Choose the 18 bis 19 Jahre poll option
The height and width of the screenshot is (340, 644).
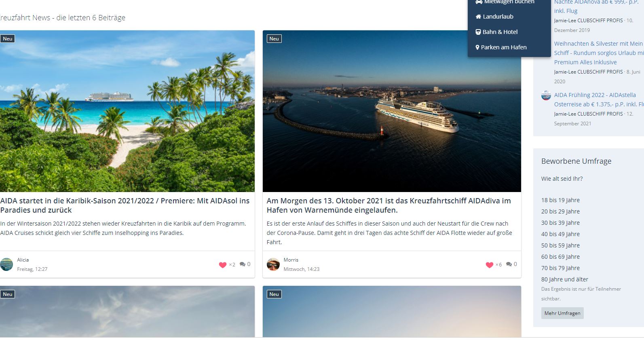[560, 200]
